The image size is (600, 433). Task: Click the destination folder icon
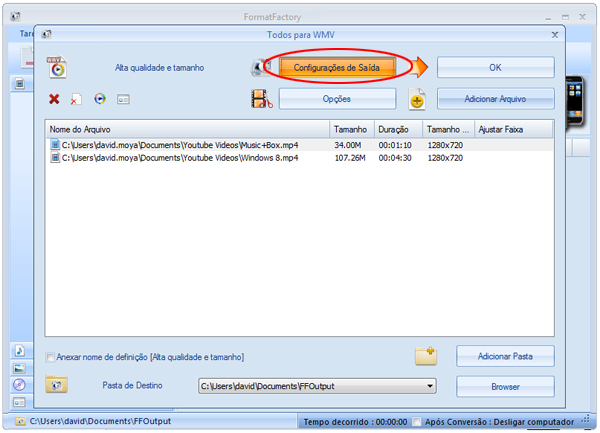coord(56,385)
